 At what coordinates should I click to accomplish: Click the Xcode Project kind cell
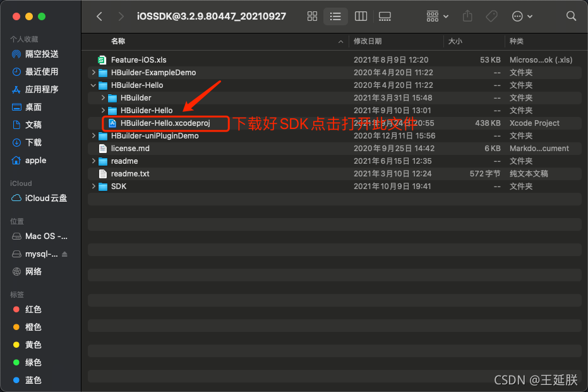534,123
